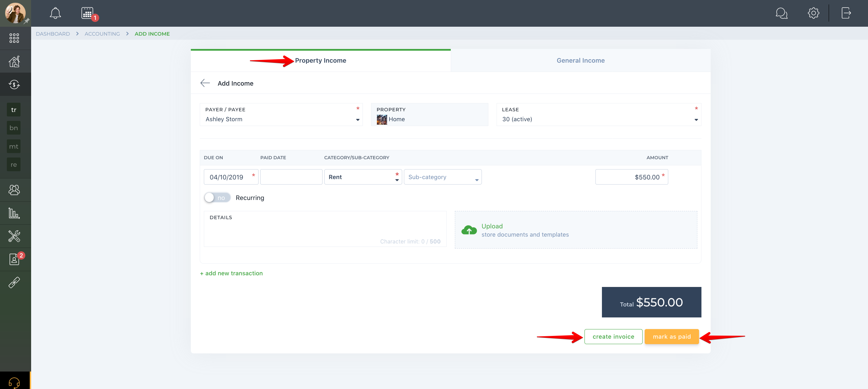Open the support headset icon
Screen dimensions: 868x389
pos(14,382)
